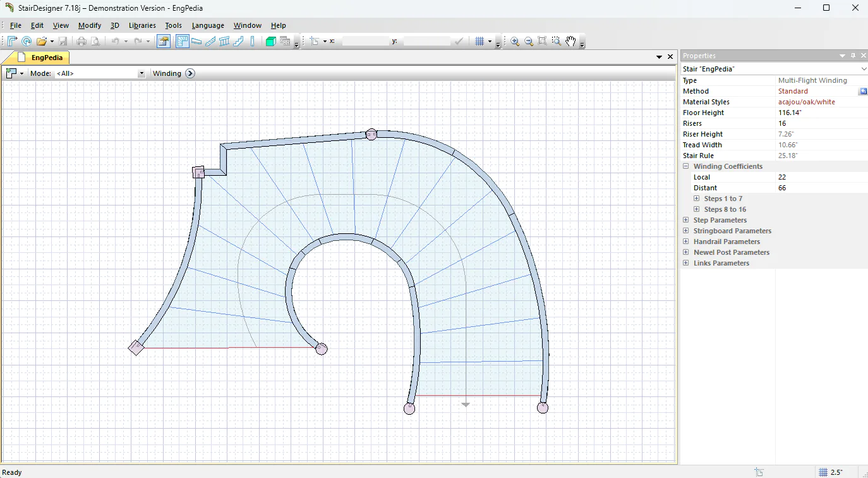Click the Material Styles value acajou/oak/white
This screenshot has height=478, width=868.
[806, 102]
